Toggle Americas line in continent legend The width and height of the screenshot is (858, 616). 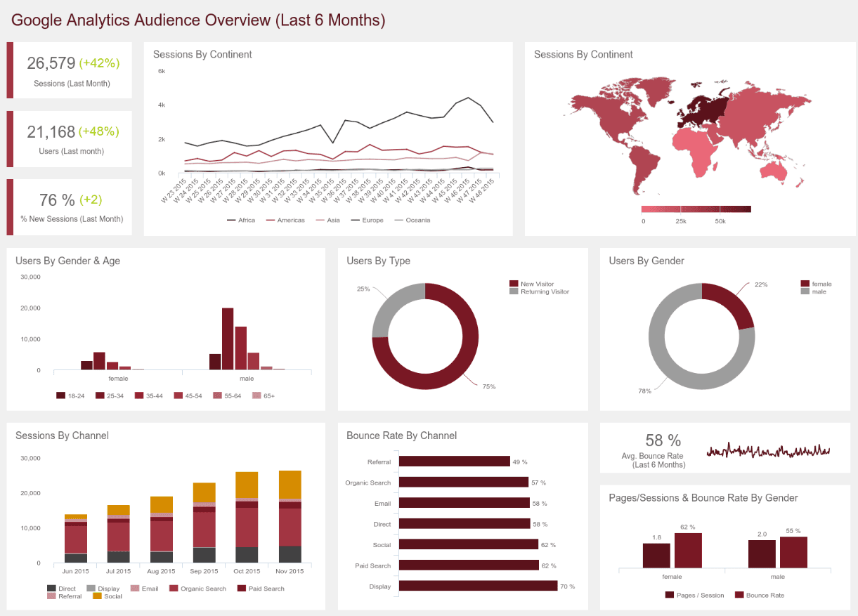pos(285,220)
